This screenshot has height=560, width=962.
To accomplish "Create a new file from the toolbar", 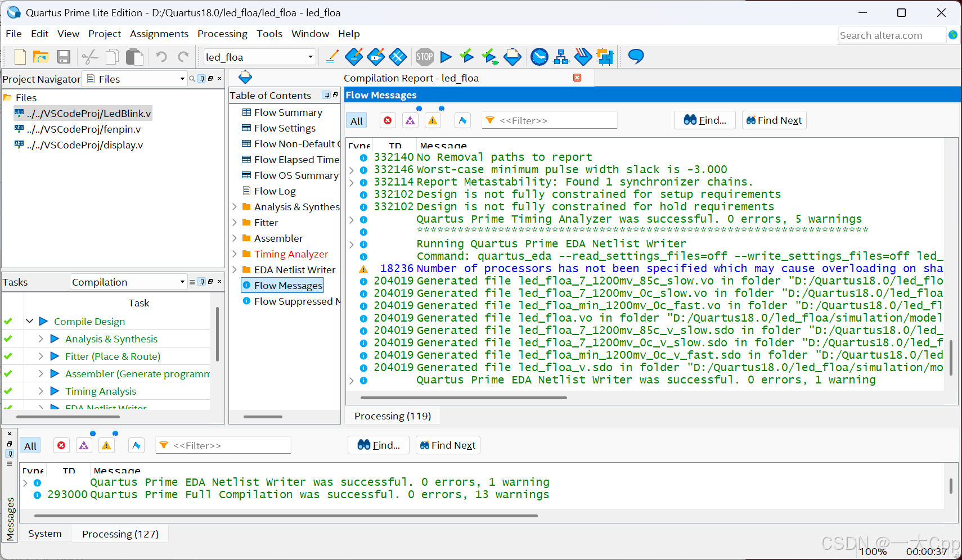I will pyautogui.click(x=20, y=57).
